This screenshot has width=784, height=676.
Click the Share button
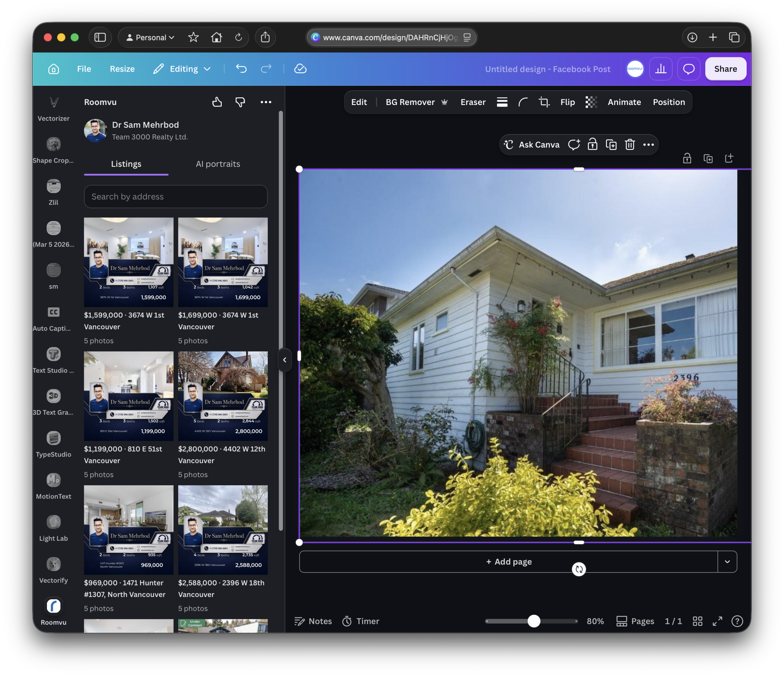coord(726,69)
